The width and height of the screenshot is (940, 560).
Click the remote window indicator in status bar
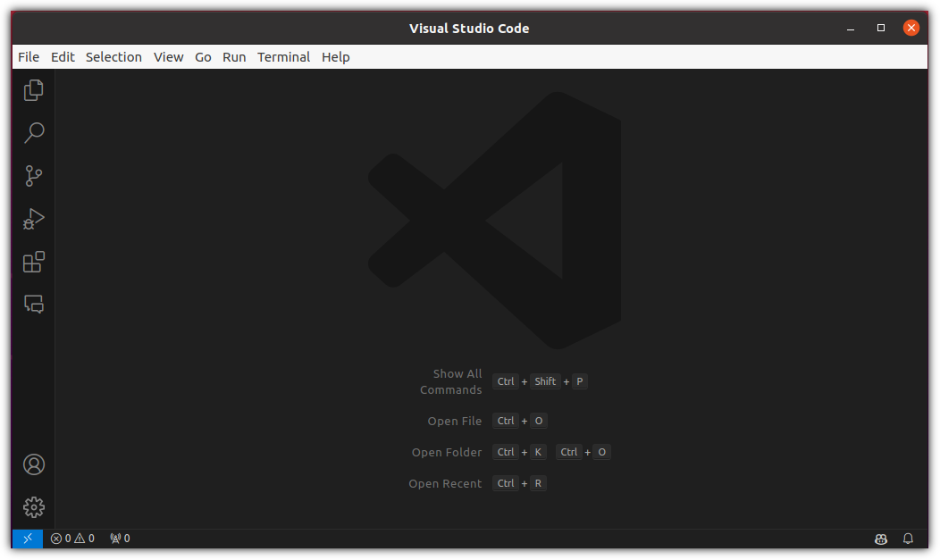point(28,539)
